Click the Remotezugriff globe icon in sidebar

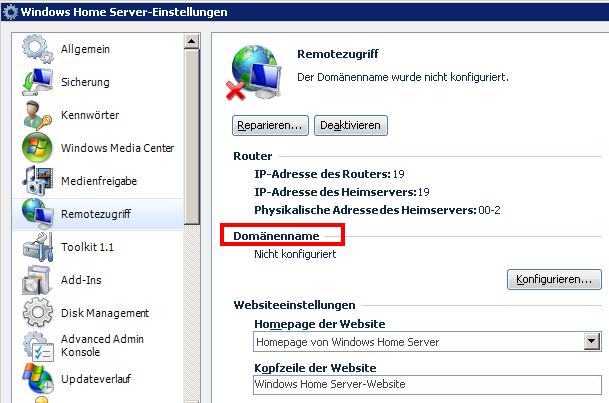coord(37,214)
